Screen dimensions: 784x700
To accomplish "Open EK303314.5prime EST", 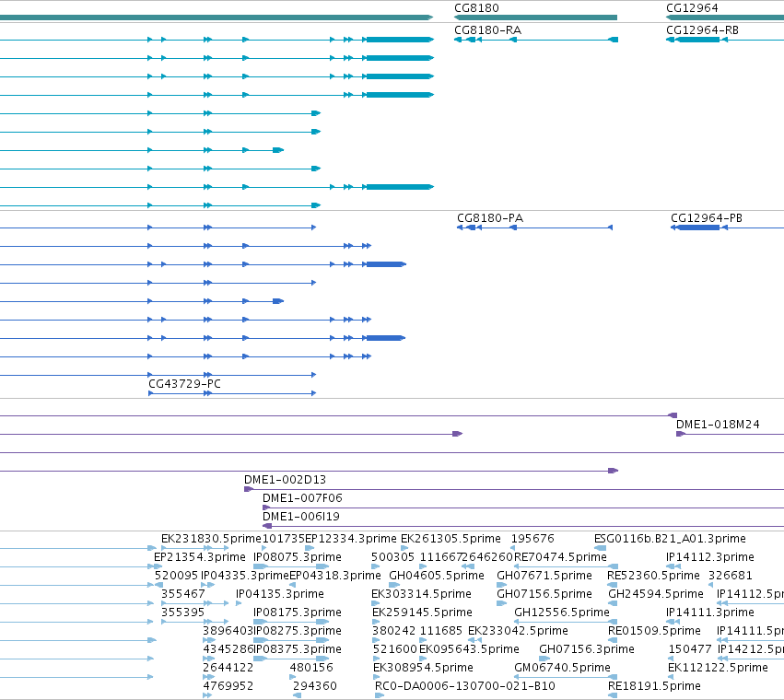I will [421, 594].
